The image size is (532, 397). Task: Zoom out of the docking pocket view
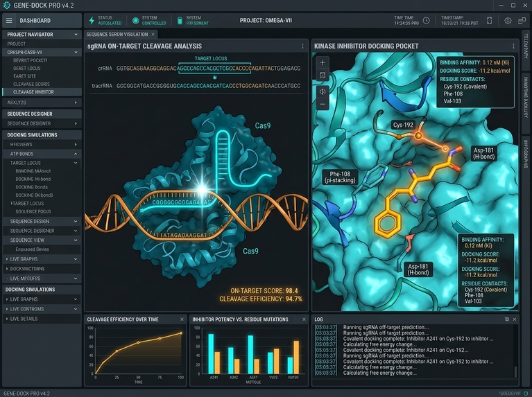point(323,104)
